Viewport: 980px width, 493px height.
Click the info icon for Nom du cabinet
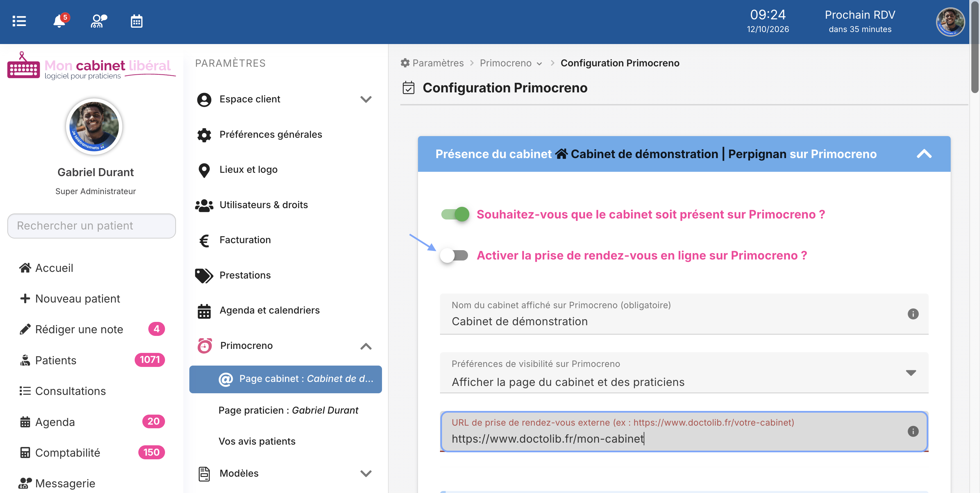pyautogui.click(x=913, y=314)
